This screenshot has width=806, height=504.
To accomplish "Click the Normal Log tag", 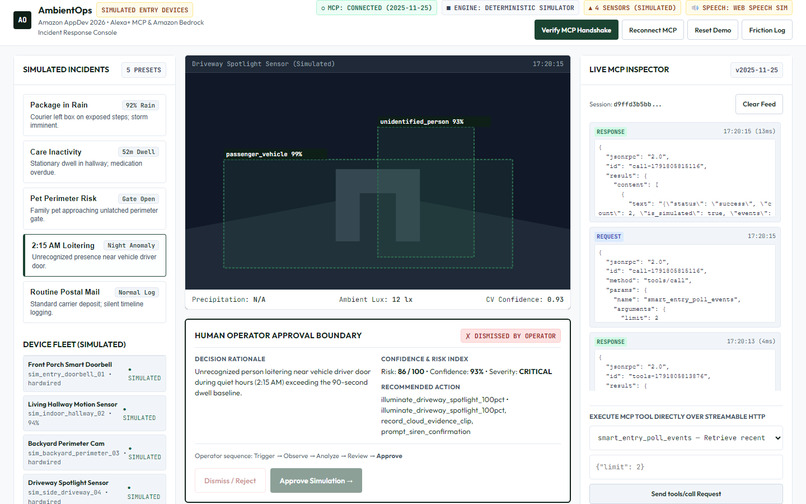I will (x=137, y=292).
